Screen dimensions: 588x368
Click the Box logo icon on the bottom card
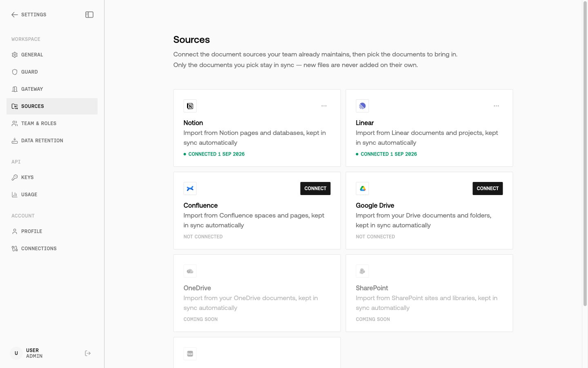coord(190,354)
